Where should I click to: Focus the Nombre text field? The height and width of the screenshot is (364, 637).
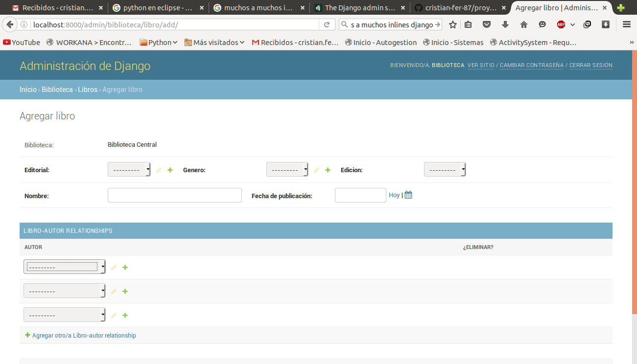coord(175,195)
